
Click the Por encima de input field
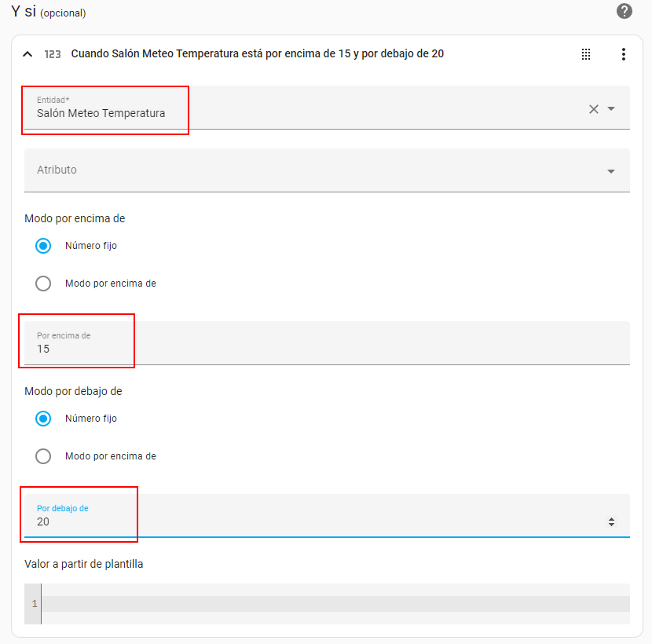point(327,348)
